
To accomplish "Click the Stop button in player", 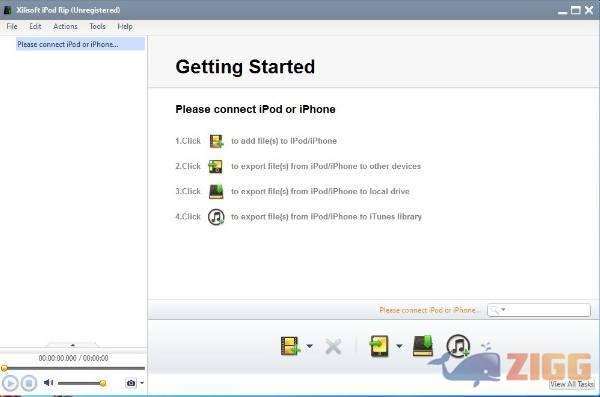I will 29,383.
